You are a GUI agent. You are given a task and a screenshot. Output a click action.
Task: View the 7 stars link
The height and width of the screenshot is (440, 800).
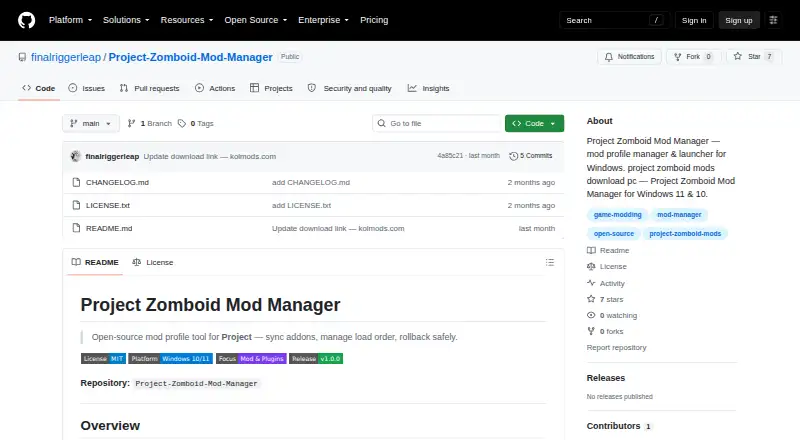605,299
